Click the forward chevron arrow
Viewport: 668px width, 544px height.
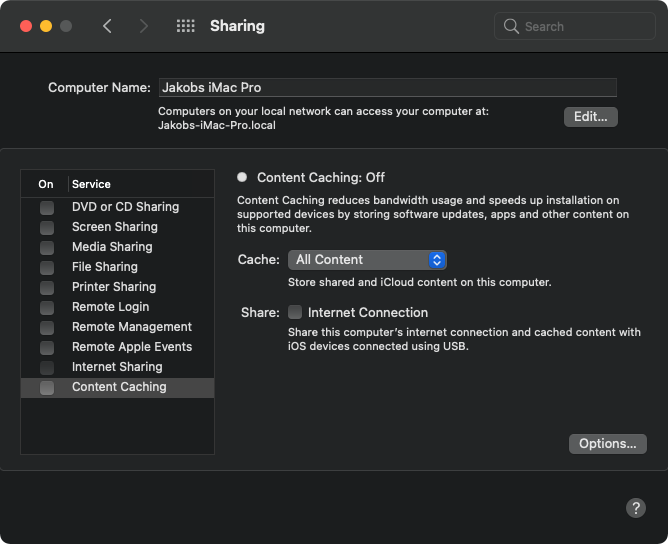click(x=144, y=26)
